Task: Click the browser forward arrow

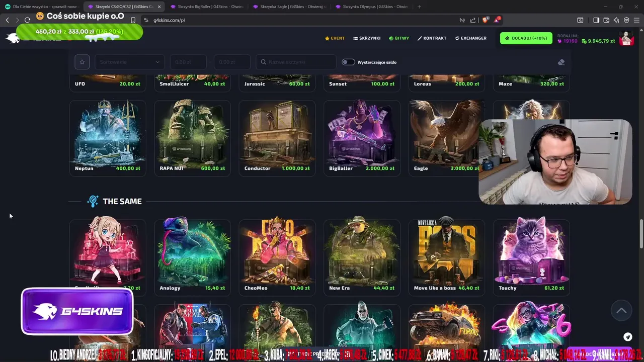Action: tap(17, 20)
